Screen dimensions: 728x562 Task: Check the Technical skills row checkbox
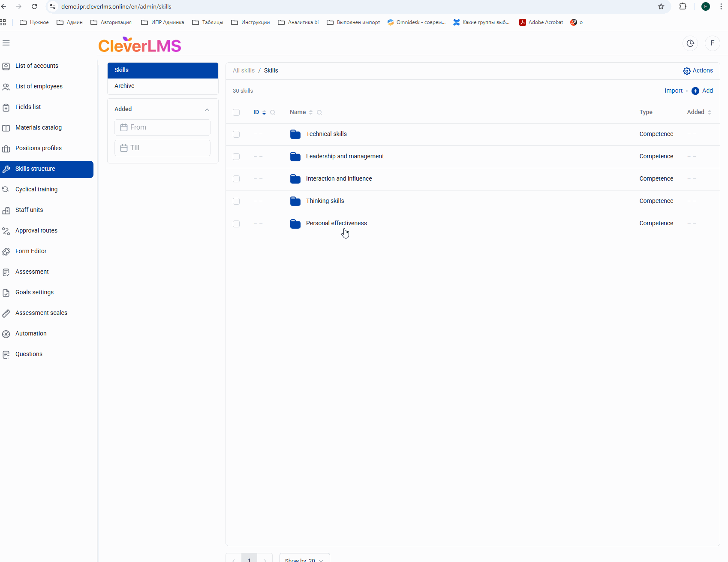pyautogui.click(x=236, y=134)
